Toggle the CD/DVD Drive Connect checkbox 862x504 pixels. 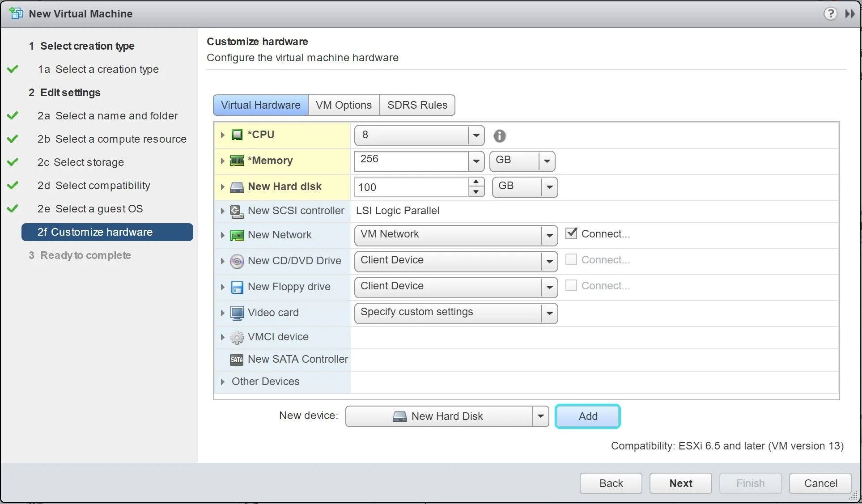click(x=571, y=259)
